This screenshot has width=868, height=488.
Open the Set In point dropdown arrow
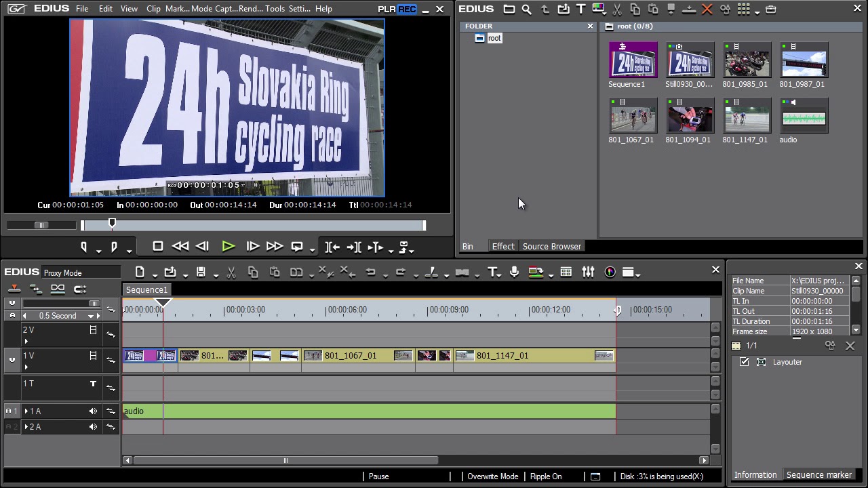click(98, 251)
